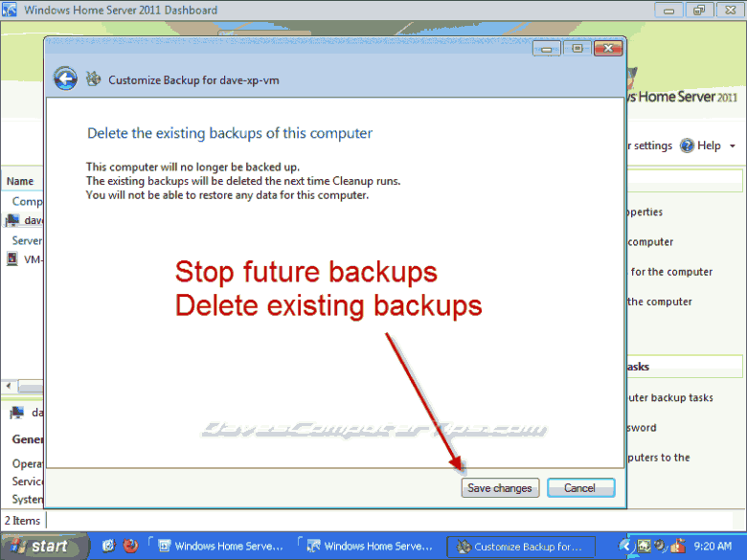Screen dimensions: 747x560
Task: Select the VM server list entry
Action: 24,259
